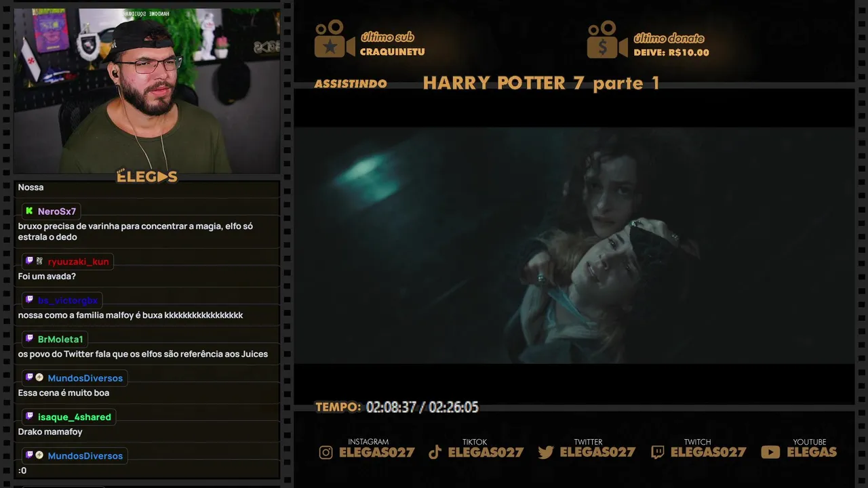The height and width of the screenshot is (488, 868).
Task: Click the message "Drako mamafoy"
Action: click(x=50, y=432)
